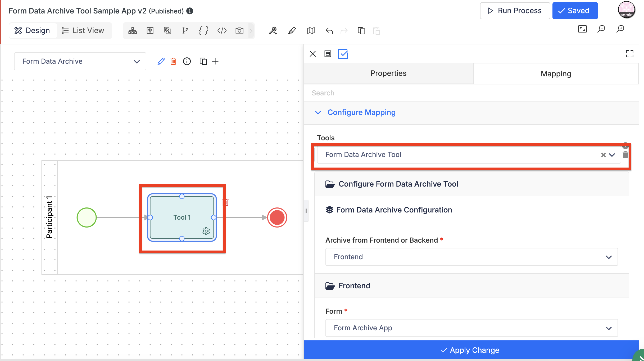The height and width of the screenshot is (361, 644).
Task: Open the process hierarchy diagram icon
Action: (x=133, y=31)
